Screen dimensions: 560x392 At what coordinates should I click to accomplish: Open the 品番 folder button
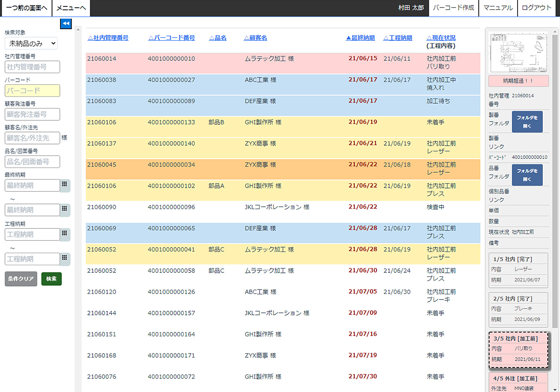527,175
